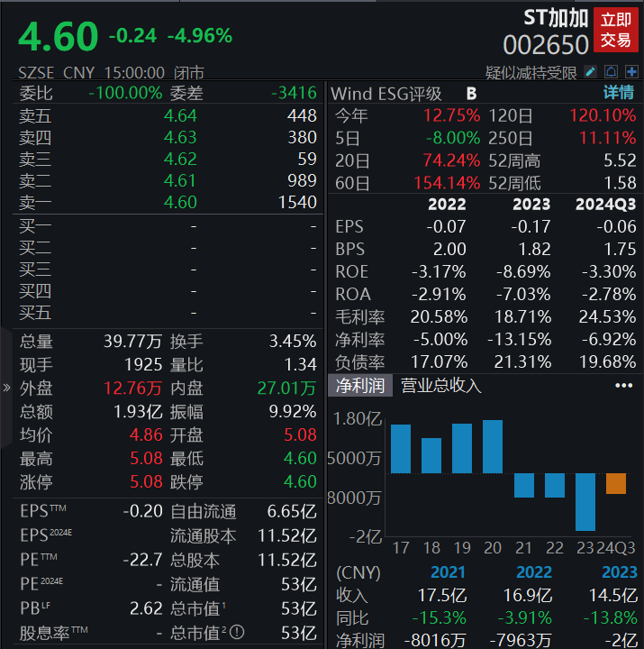644x649 pixels.
Task: Click the 60日 return value 154.14%
Action: [x=447, y=182]
